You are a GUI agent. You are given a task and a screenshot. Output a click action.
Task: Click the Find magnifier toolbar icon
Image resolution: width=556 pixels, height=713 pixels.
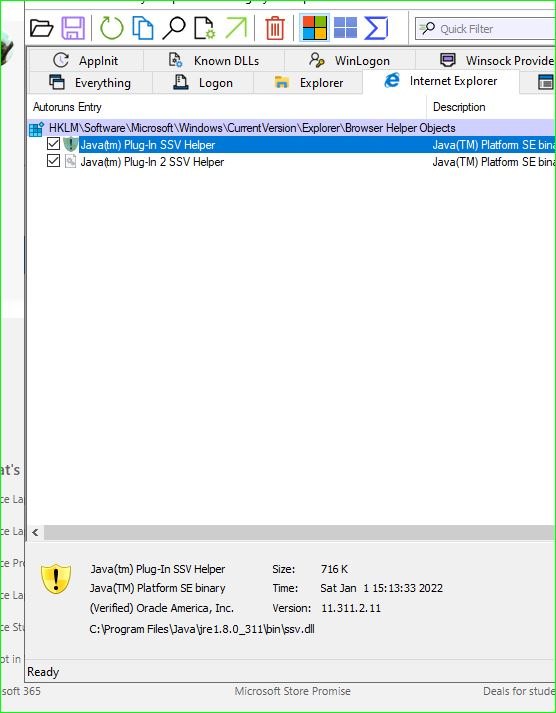point(174,28)
